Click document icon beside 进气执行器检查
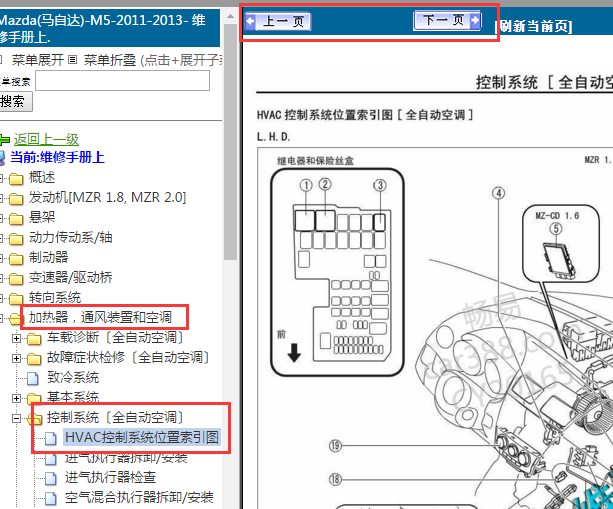The height and width of the screenshot is (509, 613). pos(51,479)
